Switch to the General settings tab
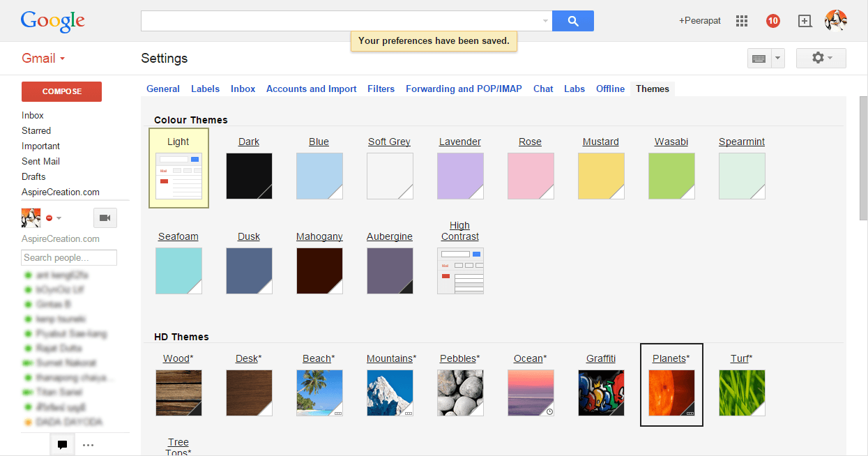 [x=163, y=89]
